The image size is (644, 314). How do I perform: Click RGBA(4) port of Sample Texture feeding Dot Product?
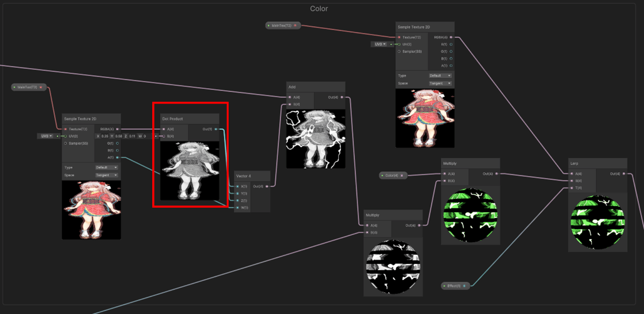click(117, 129)
